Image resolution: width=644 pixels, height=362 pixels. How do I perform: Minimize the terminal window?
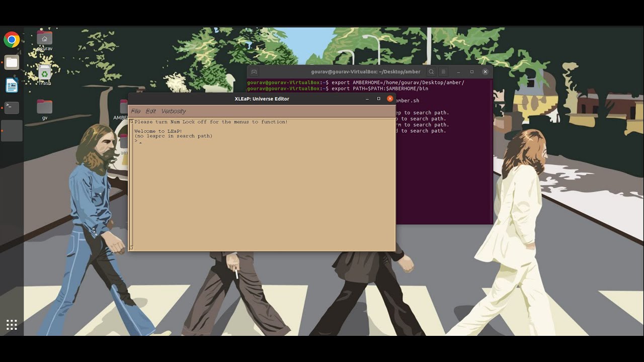458,72
